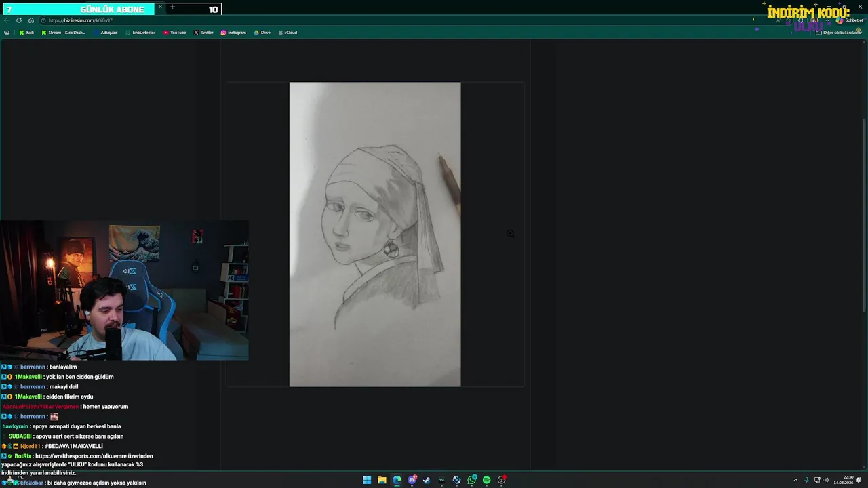This screenshot has height=488, width=868.
Task: Click the #BEDAVA1MAKAVELLİ chat message
Action: click(74, 446)
